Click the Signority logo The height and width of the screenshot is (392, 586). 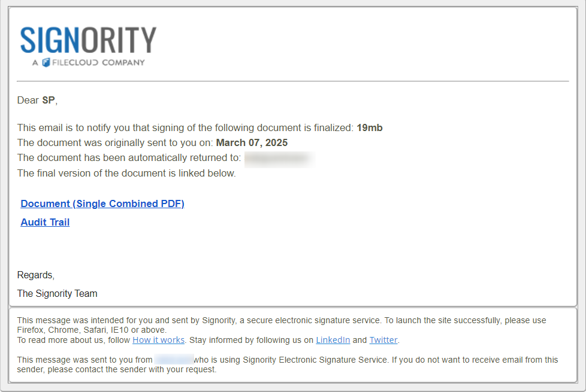pos(88,41)
